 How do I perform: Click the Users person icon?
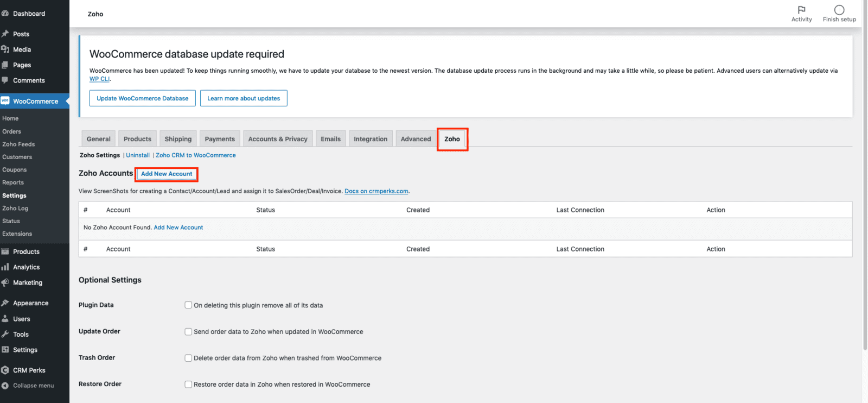(x=5, y=319)
